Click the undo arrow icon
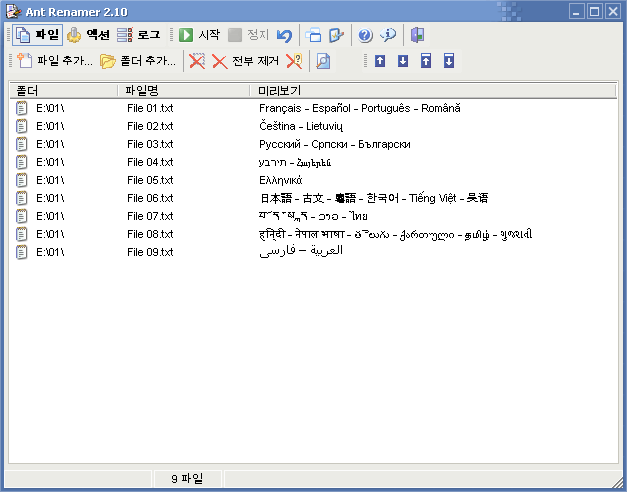The width and height of the screenshot is (627, 492). [284, 35]
